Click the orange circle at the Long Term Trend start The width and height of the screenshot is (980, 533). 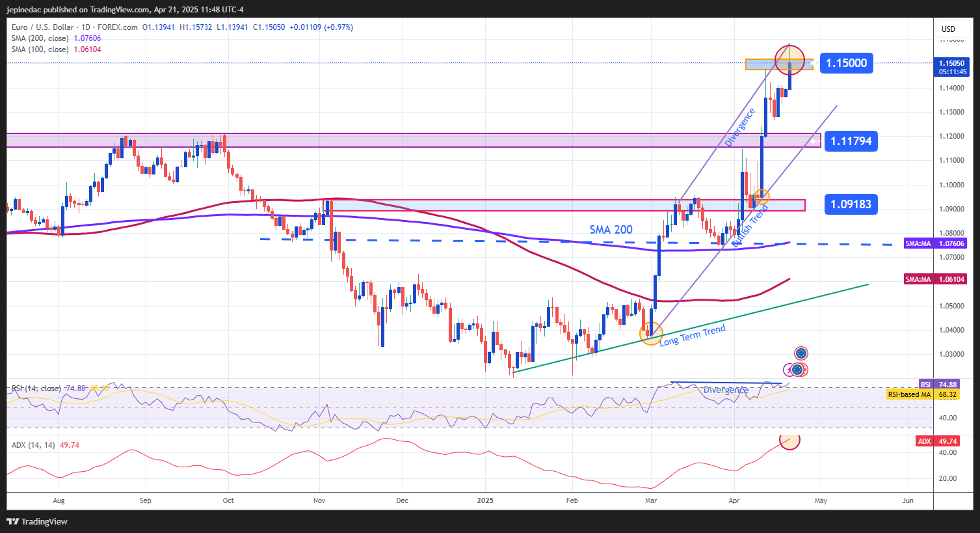coord(651,334)
